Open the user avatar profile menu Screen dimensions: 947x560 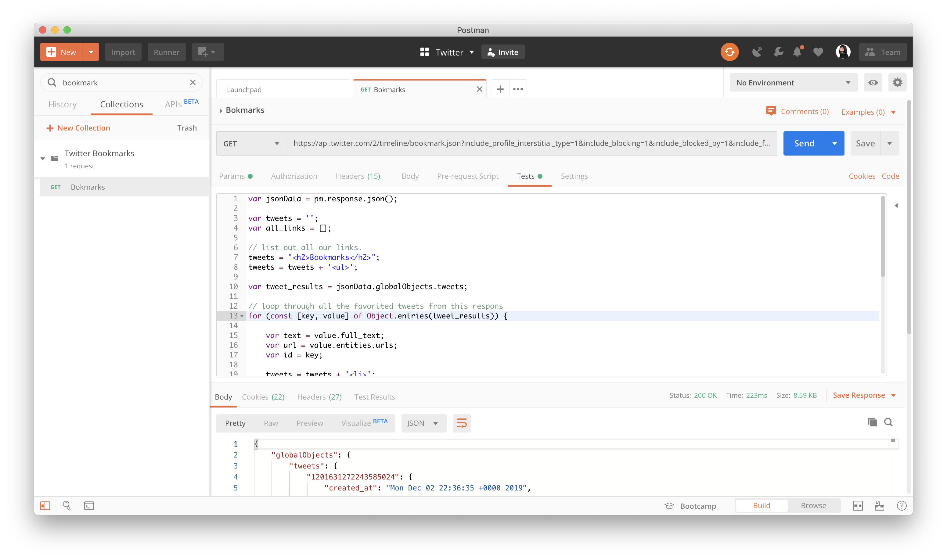click(843, 52)
